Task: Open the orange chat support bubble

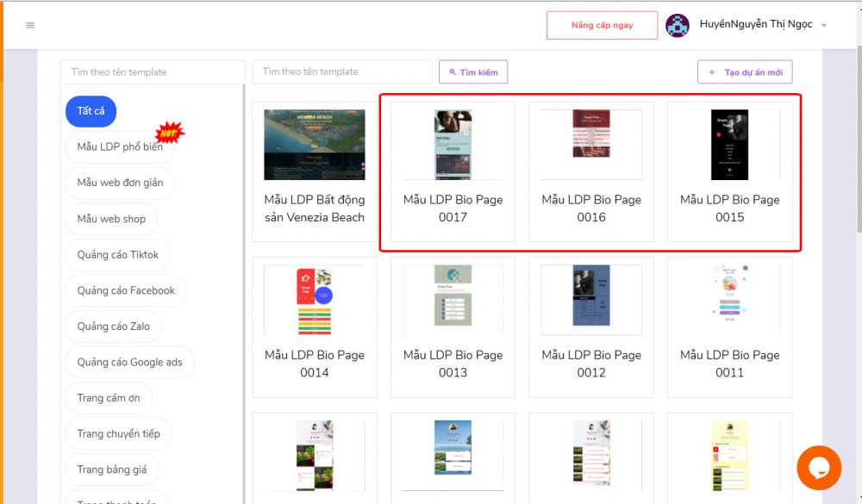Action: [x=819, y=468]
